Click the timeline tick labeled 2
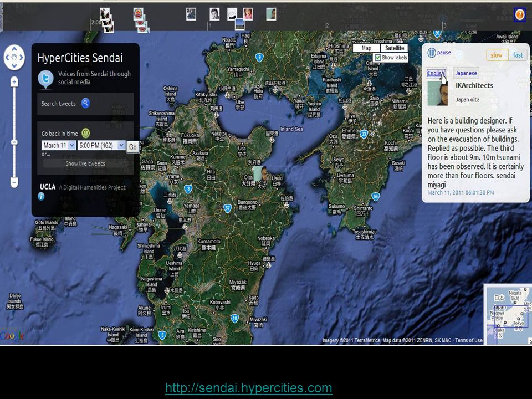This screenshot has width=532, height=399. (328, 25)
